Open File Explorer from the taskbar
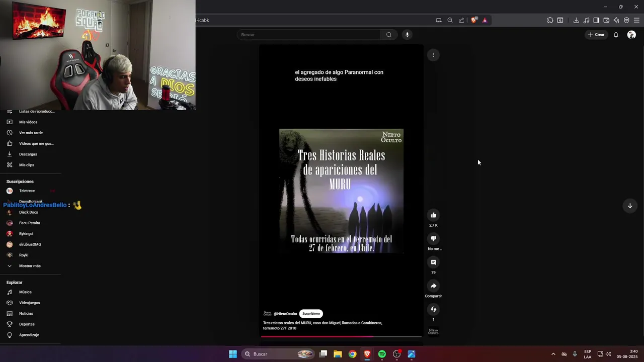644x362 pixels. coord(338,354)
